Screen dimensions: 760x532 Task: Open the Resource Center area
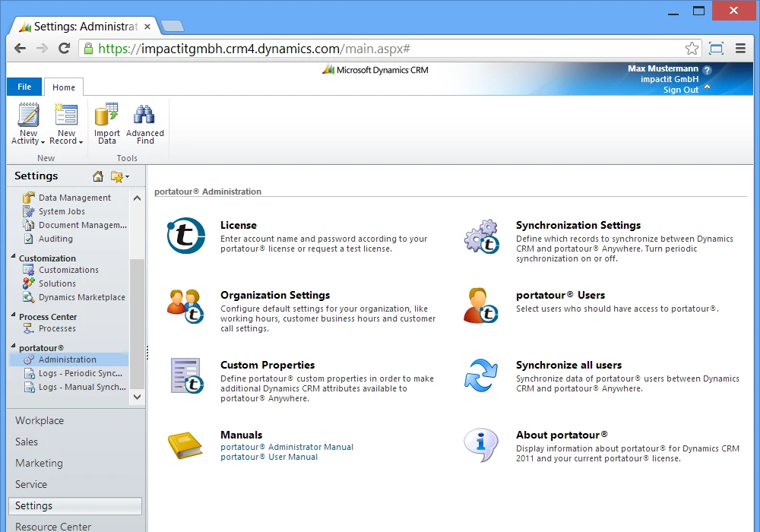tap(53, 526)
